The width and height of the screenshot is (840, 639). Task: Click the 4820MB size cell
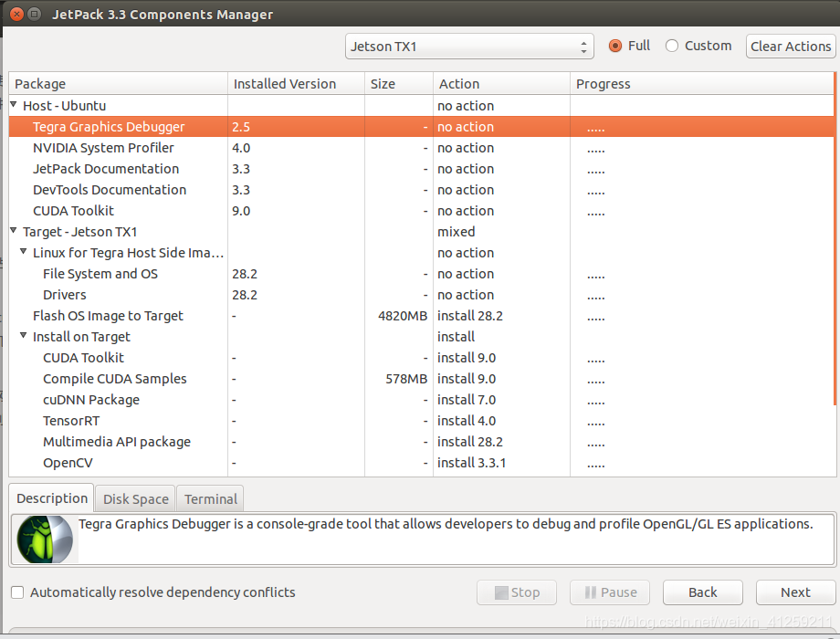[403, 316]
